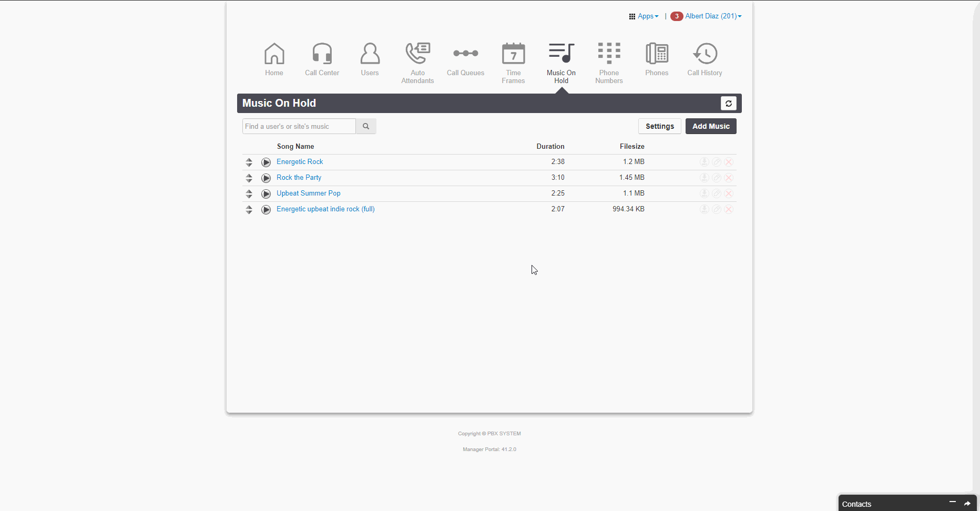The image size is (980, 511).
Task: Refresh the Music On Hold list
Action: (x=728, y=104)
